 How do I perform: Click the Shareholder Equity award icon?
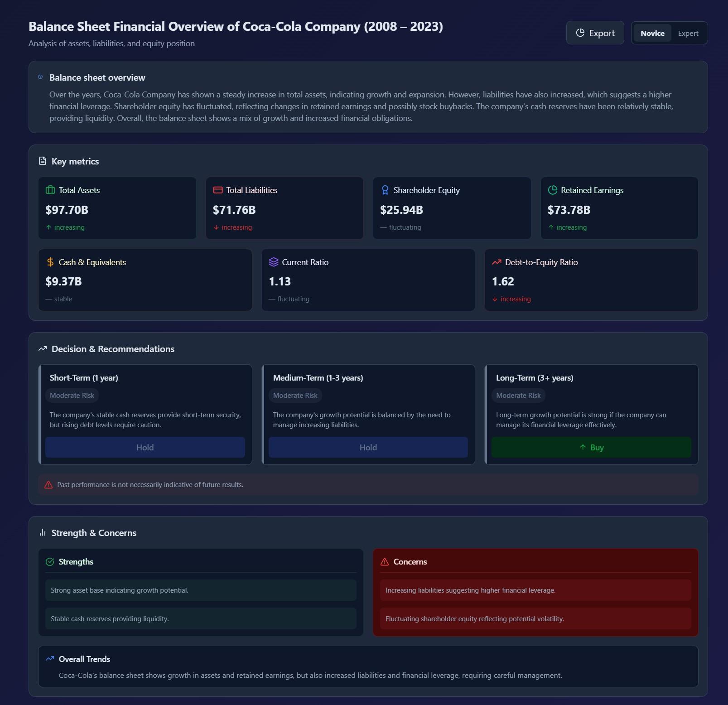click(385, 190)
